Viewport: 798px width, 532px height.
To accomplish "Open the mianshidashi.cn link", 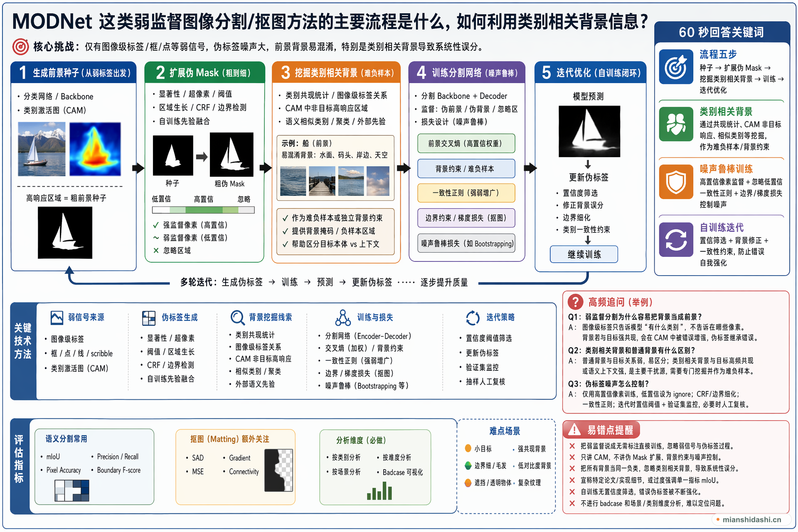I will point(751,520).
